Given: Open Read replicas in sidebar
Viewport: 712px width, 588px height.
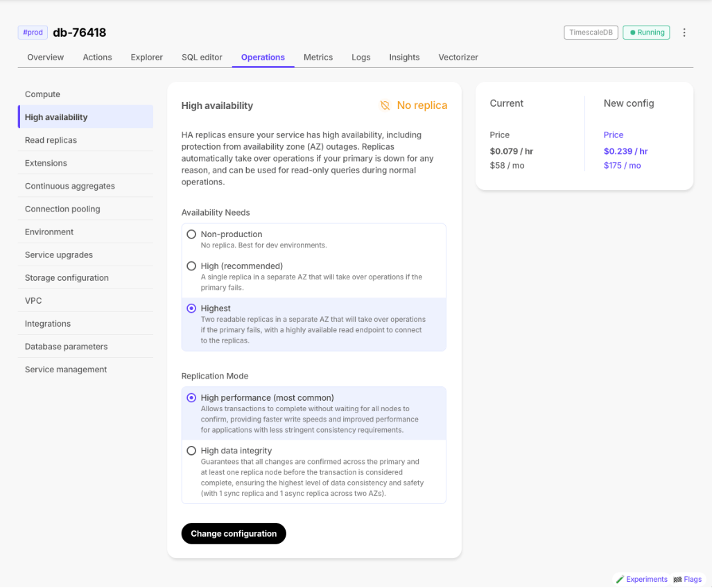Looking at the screenshot, I should coord(51,140).
